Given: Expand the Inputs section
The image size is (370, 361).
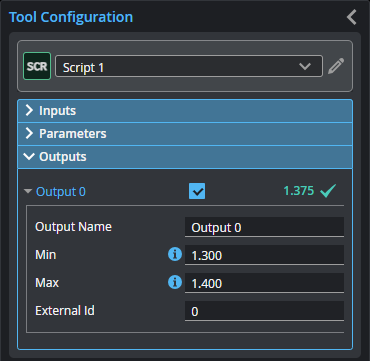Looking at the screenshot, I should [x=185, y=111].
